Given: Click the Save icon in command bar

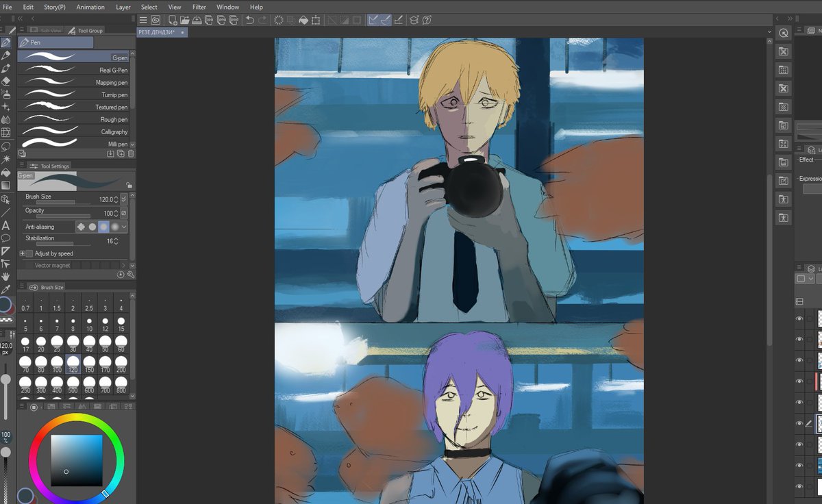Looking at the screenshot, I should click(197, 20).
